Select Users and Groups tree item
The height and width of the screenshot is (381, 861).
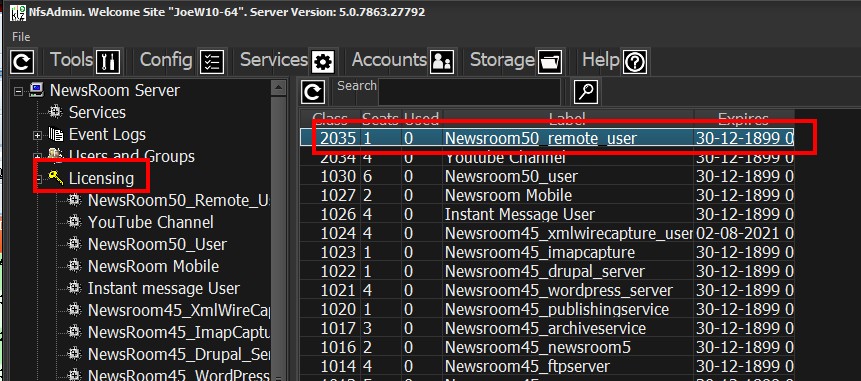pyautogui.click(x=132, y=156)
